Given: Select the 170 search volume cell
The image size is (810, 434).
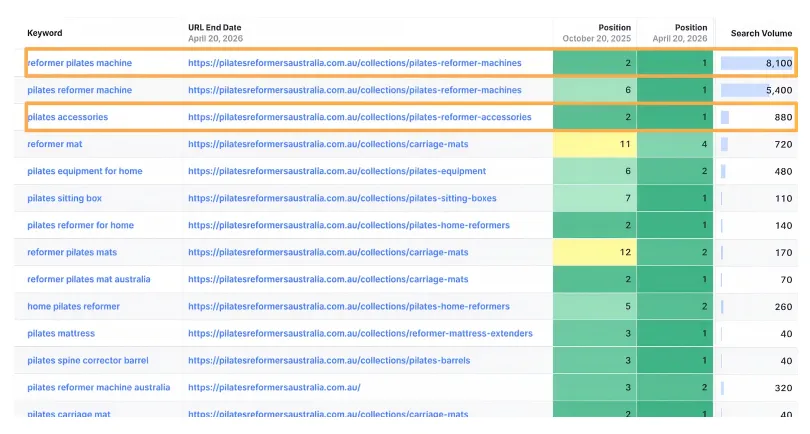Looking at the screenshot, I should [757, 252].
